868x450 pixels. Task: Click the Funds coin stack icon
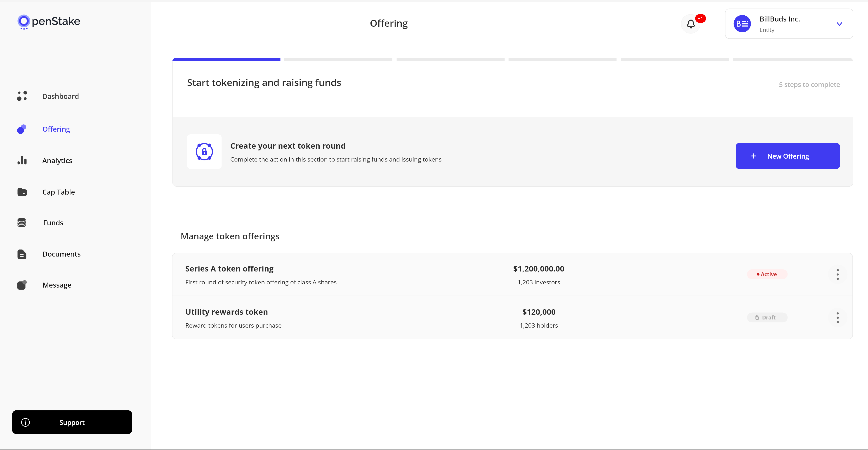(21, 223)
